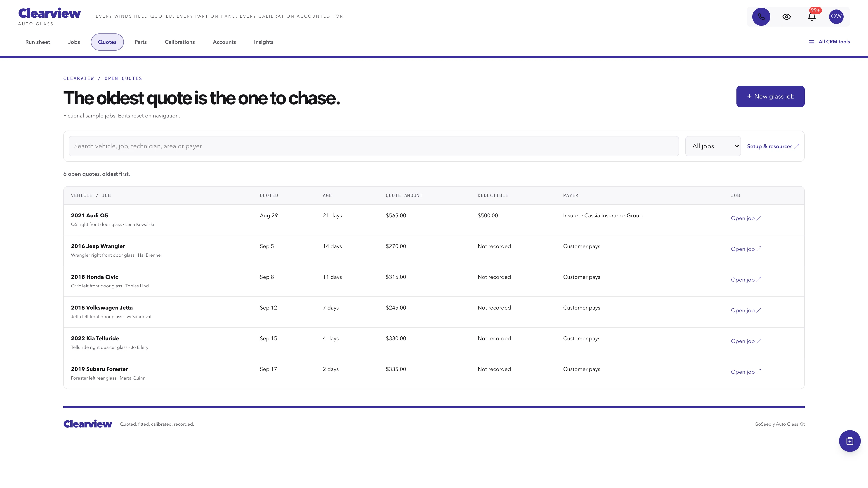Expand the All jobs filter dropdown
Viewport: 868px width, 488px height.
(713, 146)
